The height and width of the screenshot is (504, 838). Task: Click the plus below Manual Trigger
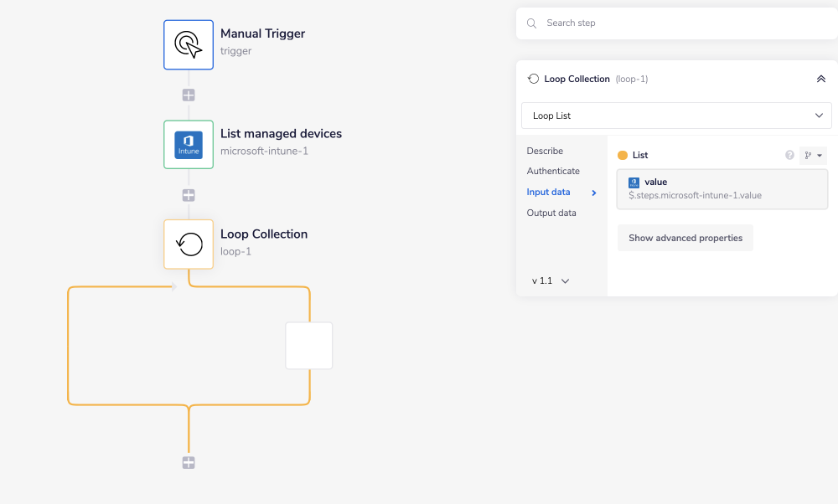point(188,95)
